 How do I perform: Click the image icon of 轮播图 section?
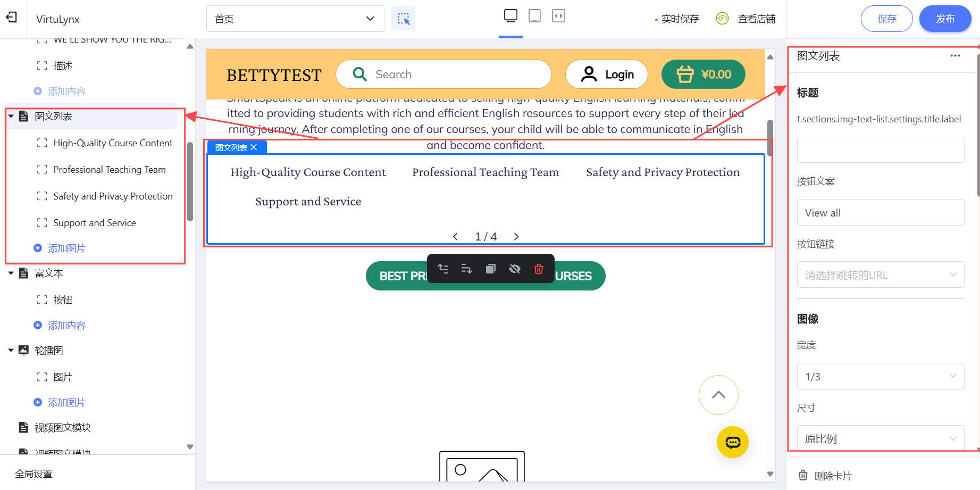pyautogui.click(x=23, y=350)
